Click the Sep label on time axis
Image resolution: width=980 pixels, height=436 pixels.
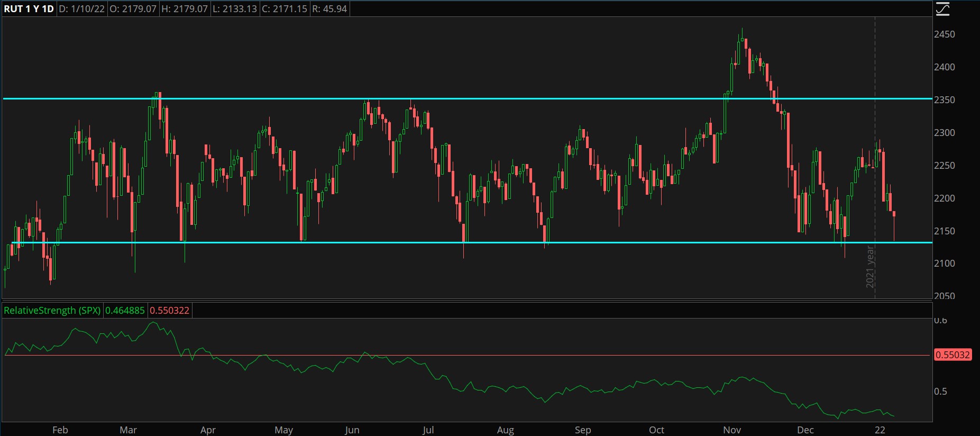[x=583, y=430]
